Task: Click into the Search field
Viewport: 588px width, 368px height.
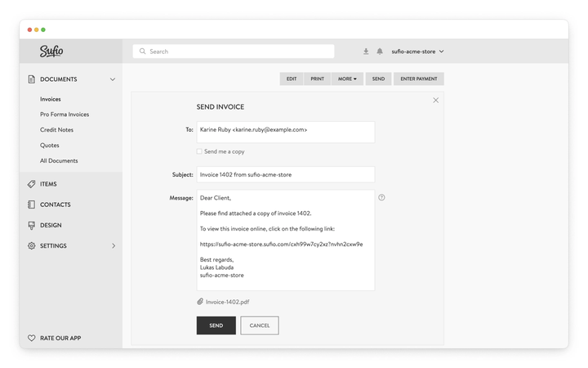Action: [234, 51]
